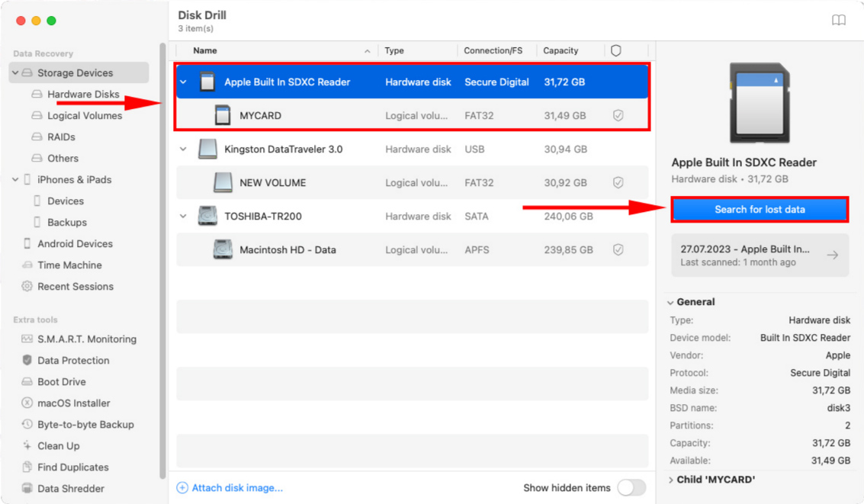Click the Macintosh HD - Data shield icon

tap(618, 249)
